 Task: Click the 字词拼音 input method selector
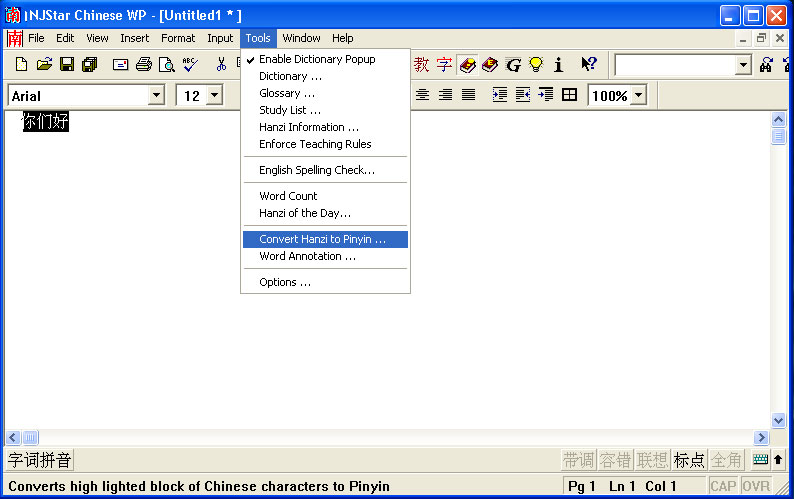click(x=39, y=460)
